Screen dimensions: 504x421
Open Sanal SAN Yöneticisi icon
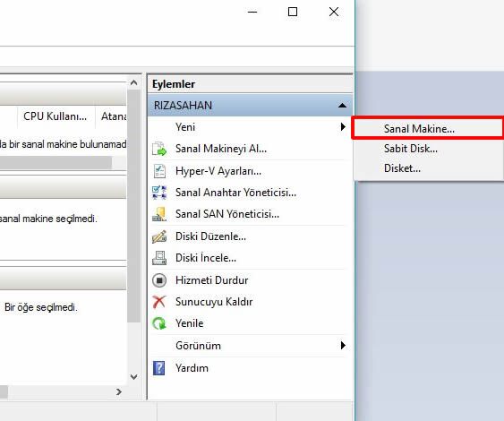point(159,214)
